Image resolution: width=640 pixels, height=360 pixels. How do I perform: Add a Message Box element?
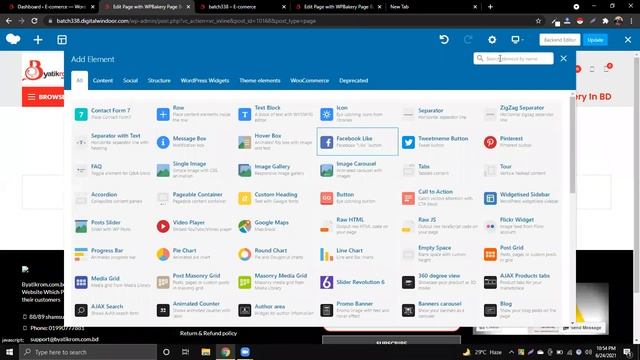(194, 142)
